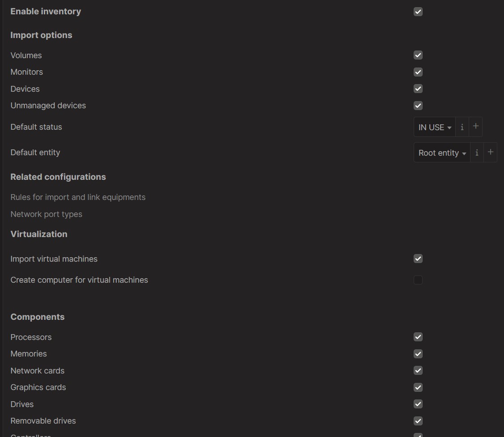Disable Network cards import
Image resolution: width=504 pixels, height=437 pixels.
418,370
